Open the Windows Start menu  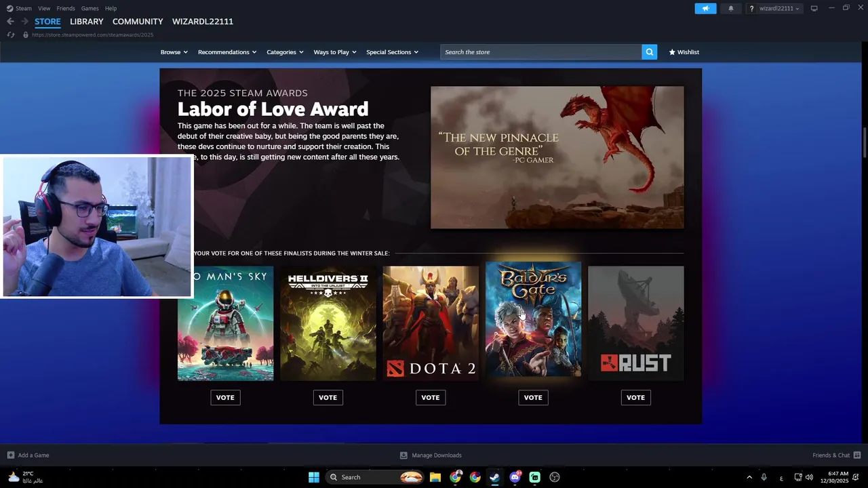coord(313,477)
